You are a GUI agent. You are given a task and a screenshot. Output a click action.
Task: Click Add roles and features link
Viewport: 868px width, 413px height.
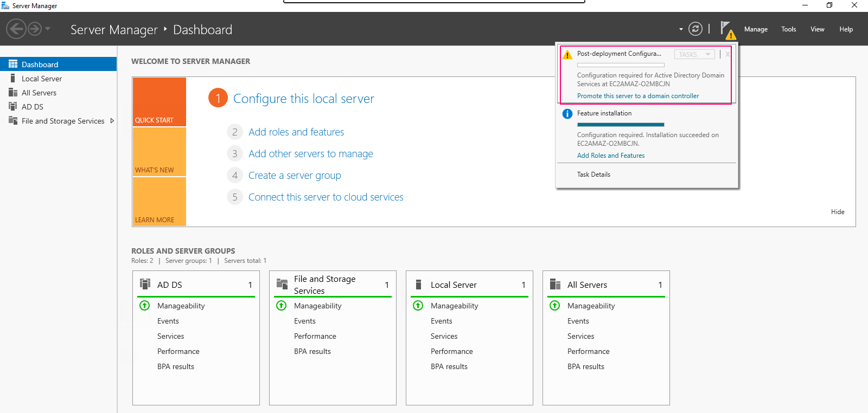(296, 132)
